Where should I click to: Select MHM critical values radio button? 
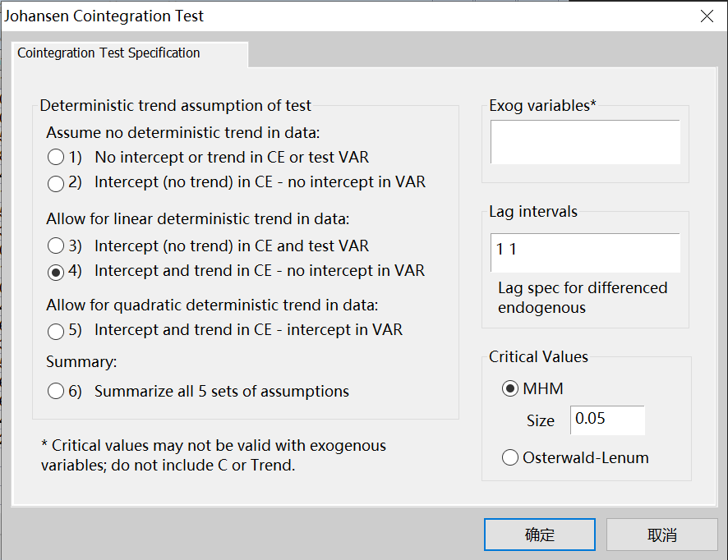click(510, 388)
